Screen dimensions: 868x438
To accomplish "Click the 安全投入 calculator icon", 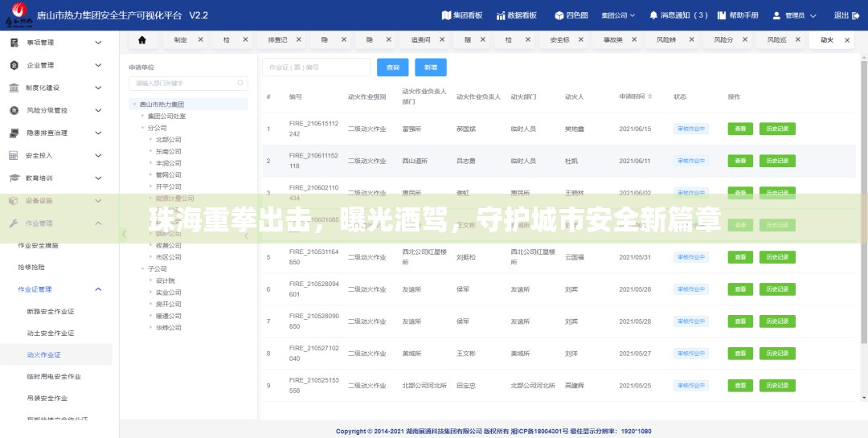I will pyautogui.click(x=14, y=156).
